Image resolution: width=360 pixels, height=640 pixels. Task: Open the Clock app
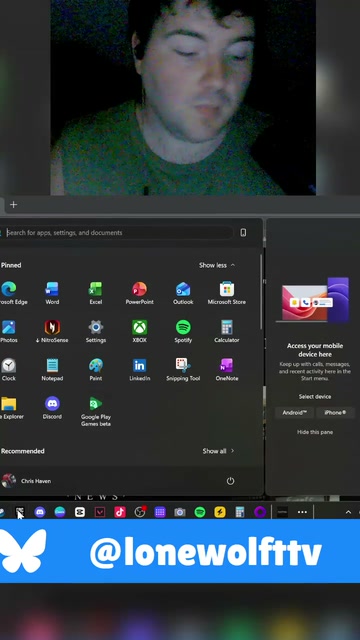(x=9, y=370)
